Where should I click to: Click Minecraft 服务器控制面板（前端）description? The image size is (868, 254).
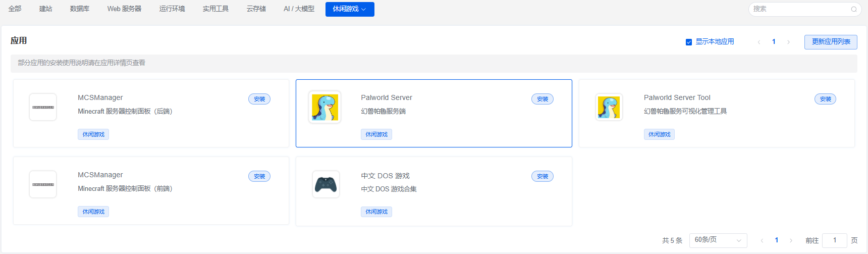(x=125, y=188)
